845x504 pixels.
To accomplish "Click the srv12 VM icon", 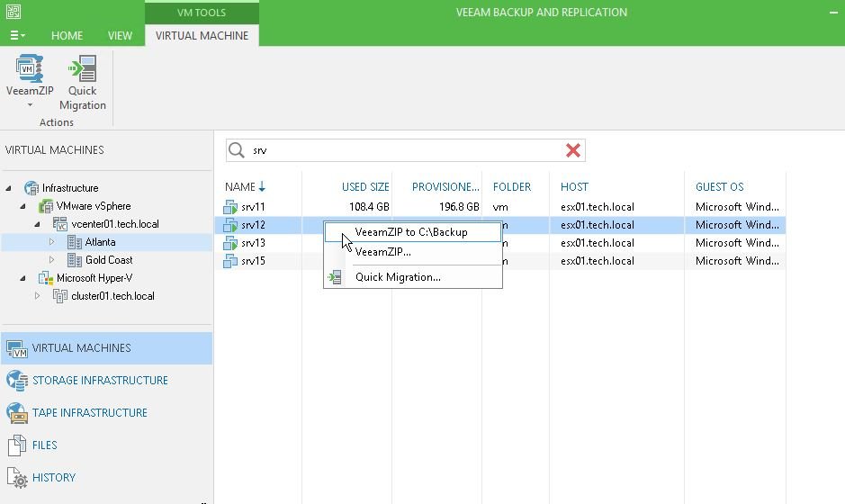I will pyautogui.click(x=230, y=225).
